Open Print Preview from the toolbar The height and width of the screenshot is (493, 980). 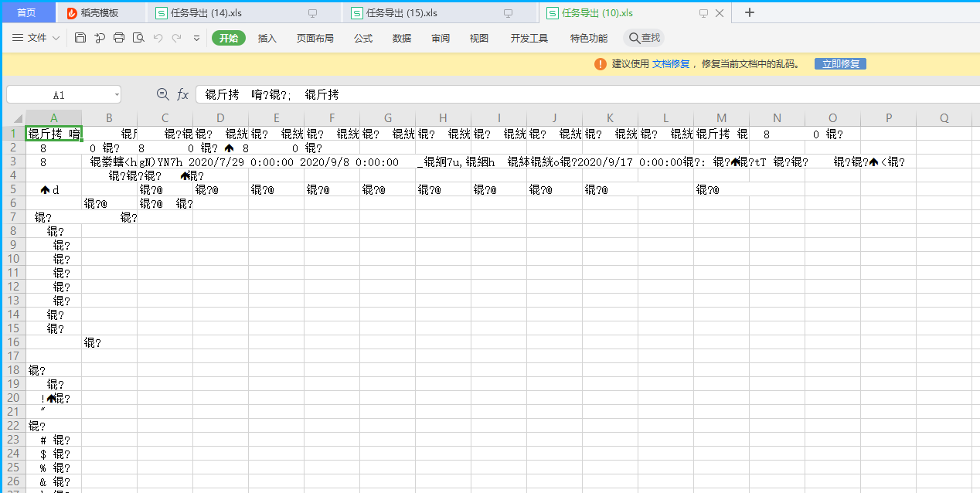pyautogui.click(x=138, y=37)
